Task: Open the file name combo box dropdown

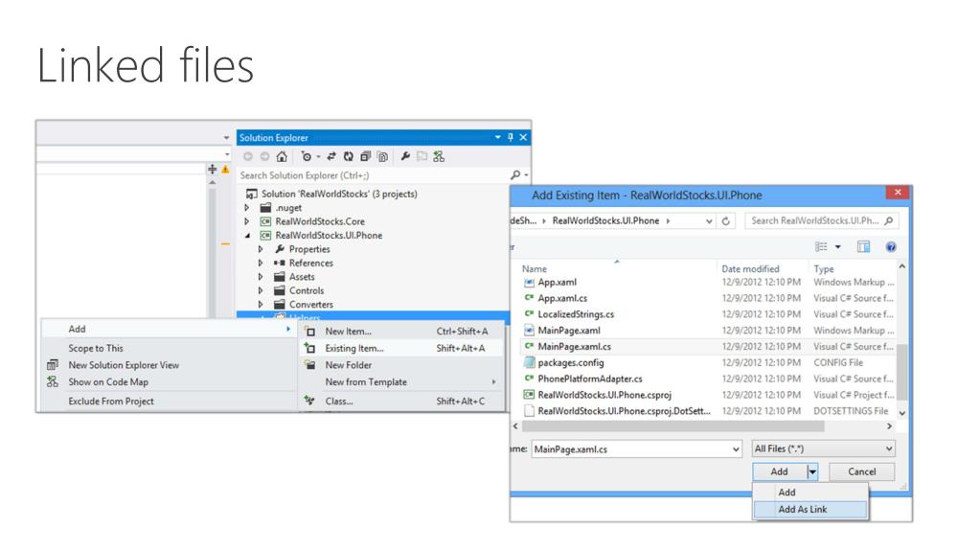Action: (736, 449)
